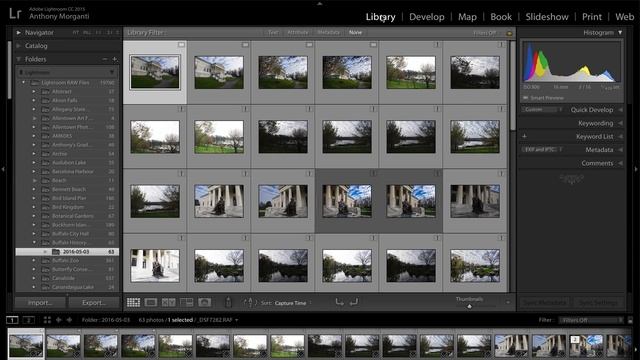The width and height of the screenshot is (640, 360).
Task: Click the 2016-05-03 folder icon
Action: pos(56,252)
